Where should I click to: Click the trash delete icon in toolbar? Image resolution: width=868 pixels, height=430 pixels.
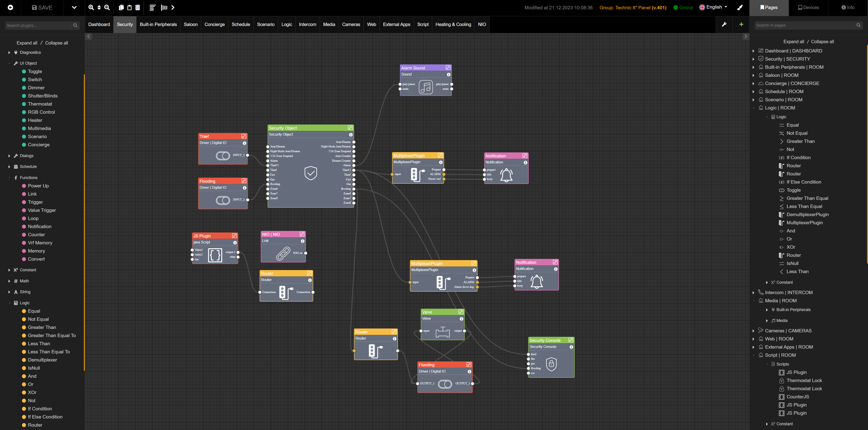137,7
